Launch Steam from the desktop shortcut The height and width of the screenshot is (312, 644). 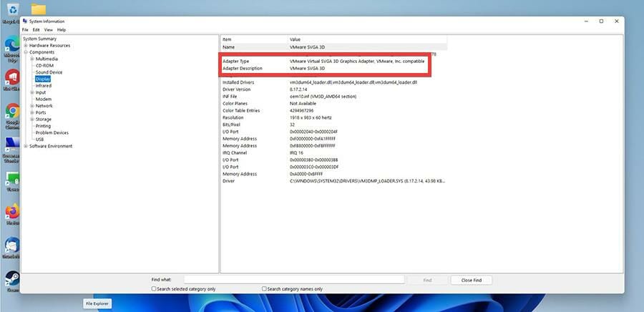13,278
